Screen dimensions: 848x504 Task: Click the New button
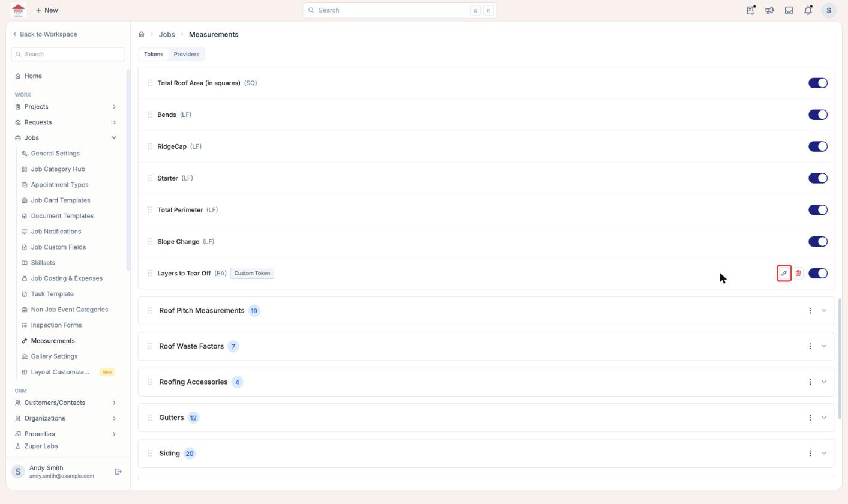(47, 10)
